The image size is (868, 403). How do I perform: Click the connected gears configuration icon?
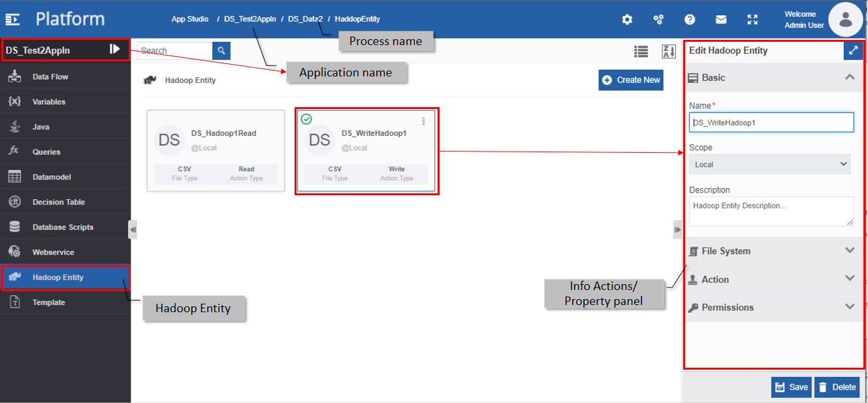658,20
